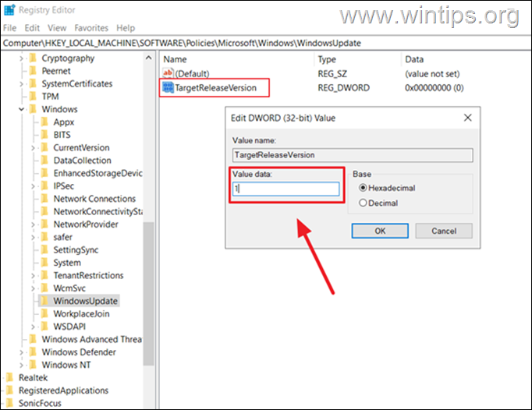532x410 pixels.
Task: Click the System folder icon
Action: coord(44,263)
